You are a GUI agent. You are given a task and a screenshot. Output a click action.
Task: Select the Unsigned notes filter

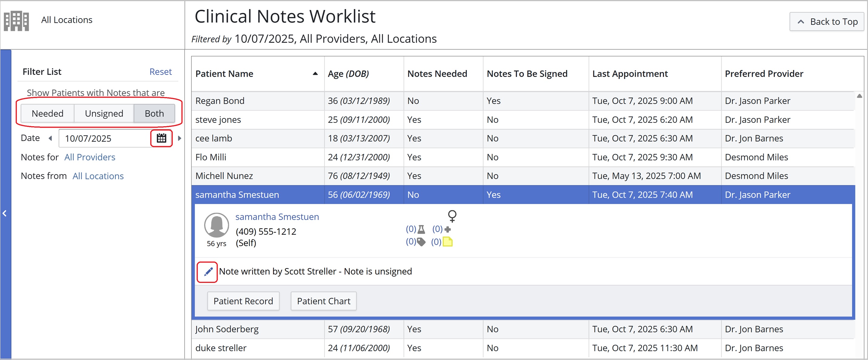(104, 113)
